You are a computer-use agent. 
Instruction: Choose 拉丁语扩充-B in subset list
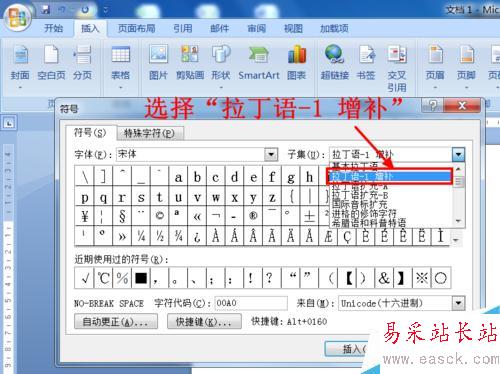(390, 195)
